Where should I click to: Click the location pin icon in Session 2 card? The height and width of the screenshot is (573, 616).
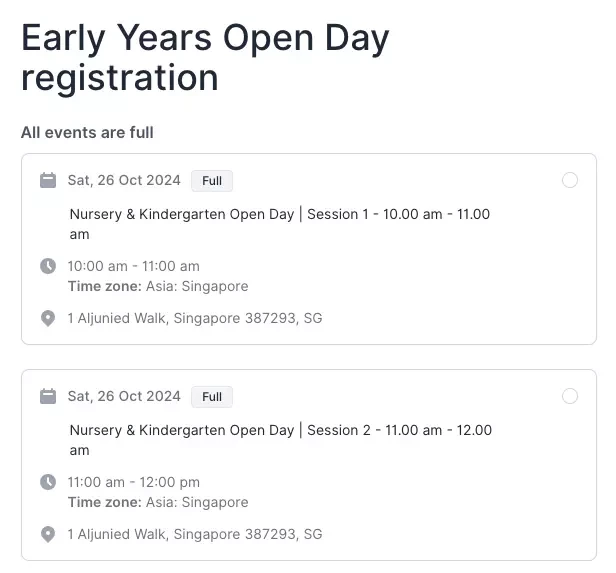pyautogui.click(x=48, y=534)
